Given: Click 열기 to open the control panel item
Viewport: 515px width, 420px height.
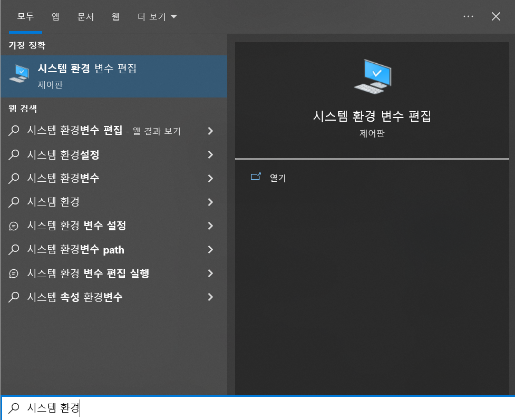Looking at the screenshot, I should [278, 178].
